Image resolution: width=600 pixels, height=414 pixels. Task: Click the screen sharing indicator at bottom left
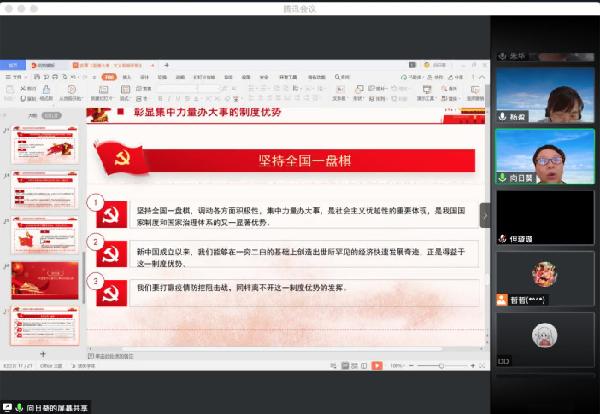[46, 407]
